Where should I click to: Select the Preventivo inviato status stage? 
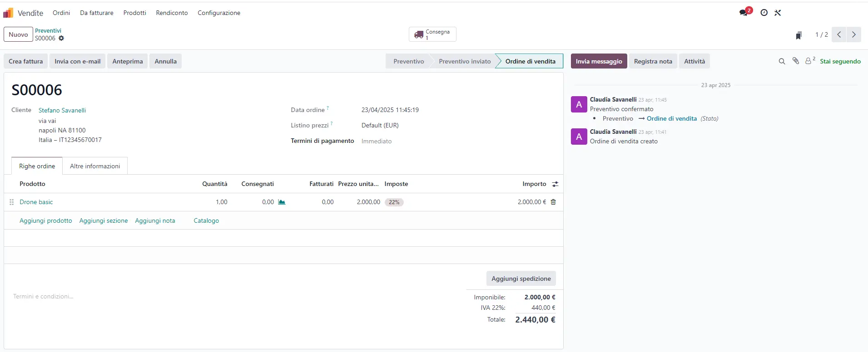click(464, 61)
